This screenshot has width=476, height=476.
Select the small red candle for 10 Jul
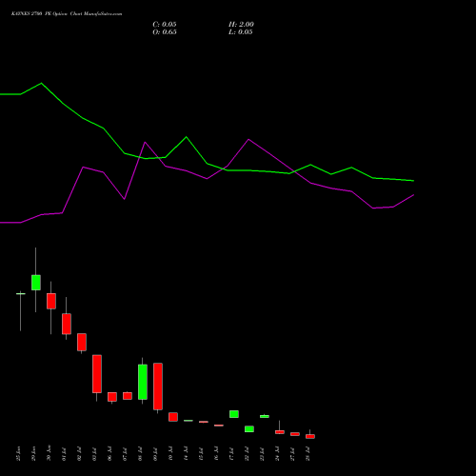click(x=173, y=417)
